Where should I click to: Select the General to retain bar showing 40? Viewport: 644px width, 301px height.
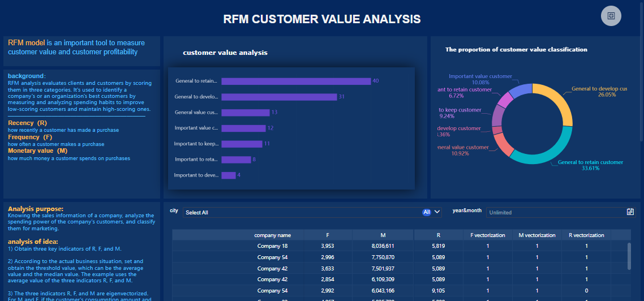click(296, 81)
